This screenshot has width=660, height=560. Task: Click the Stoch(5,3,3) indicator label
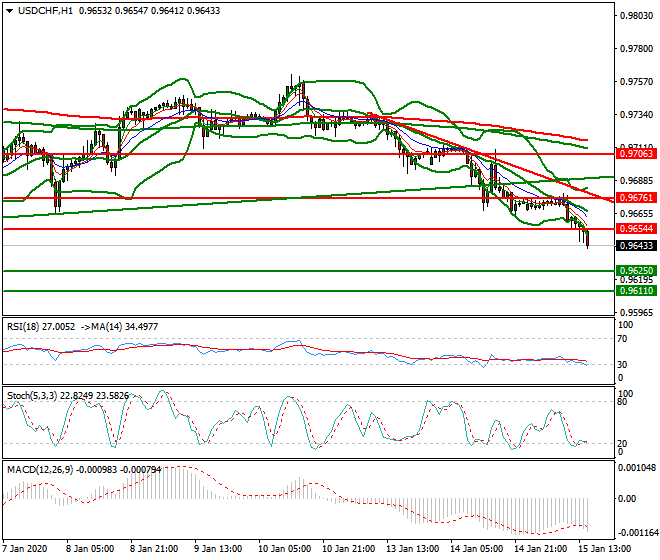[68, 396]
